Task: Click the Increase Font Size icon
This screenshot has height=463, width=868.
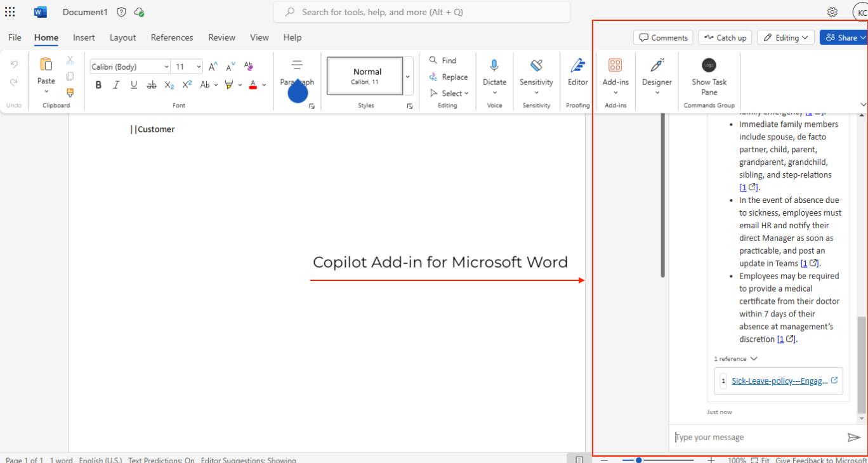Action: click(213, 66)
